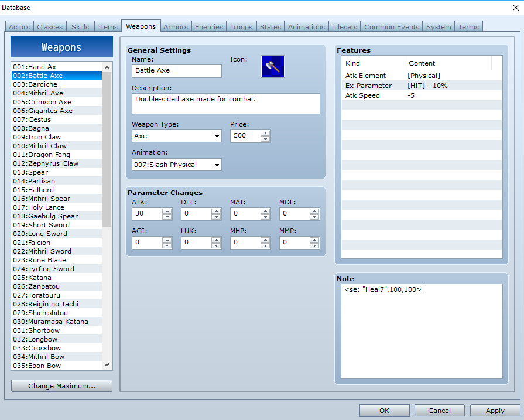Click the weapon Name input field

[x=176, y=71]
